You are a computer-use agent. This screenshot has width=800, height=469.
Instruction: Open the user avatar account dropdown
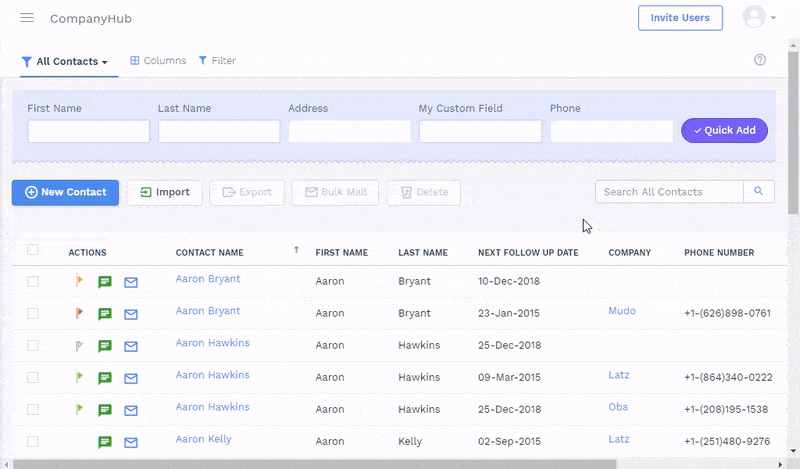pos(759,18)
